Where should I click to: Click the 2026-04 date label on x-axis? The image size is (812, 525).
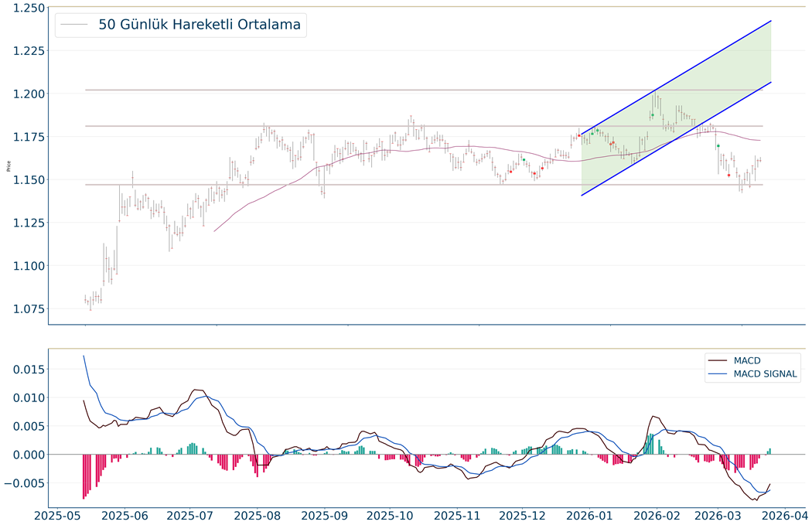(781, 514)
